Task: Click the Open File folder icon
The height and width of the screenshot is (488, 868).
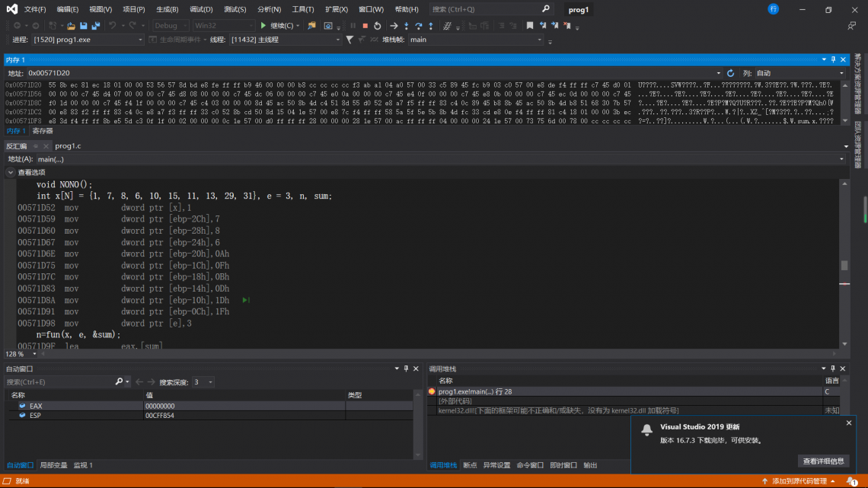Action: (x=71, y=26)
